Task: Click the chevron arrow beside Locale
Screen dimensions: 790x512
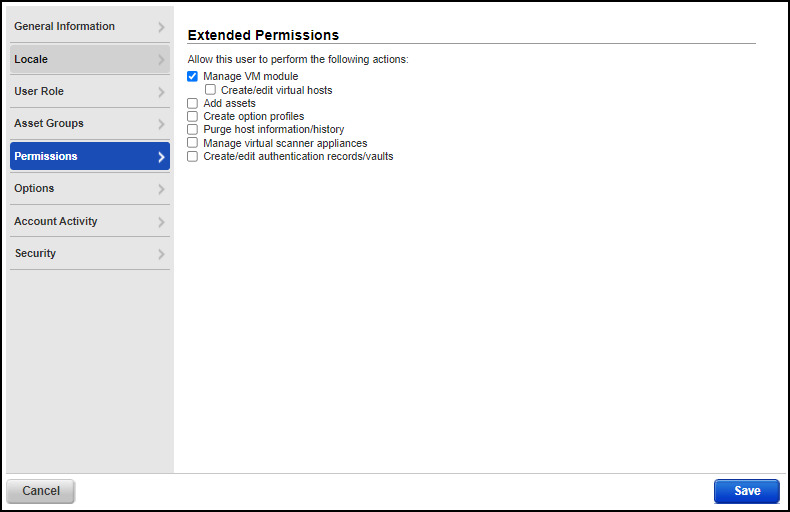Action: (161, 60)
